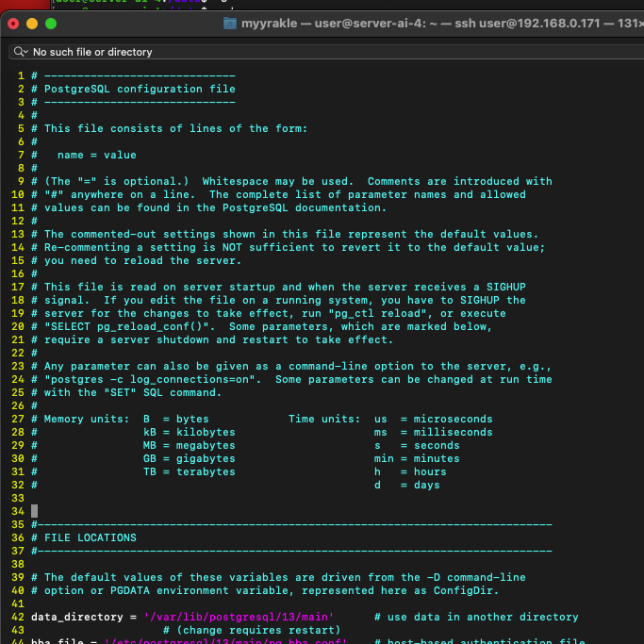The height and width of the screenshot is (644, 644).
Task: Focus the search field reading "No such file or directory"
Action: click(92, 52)
